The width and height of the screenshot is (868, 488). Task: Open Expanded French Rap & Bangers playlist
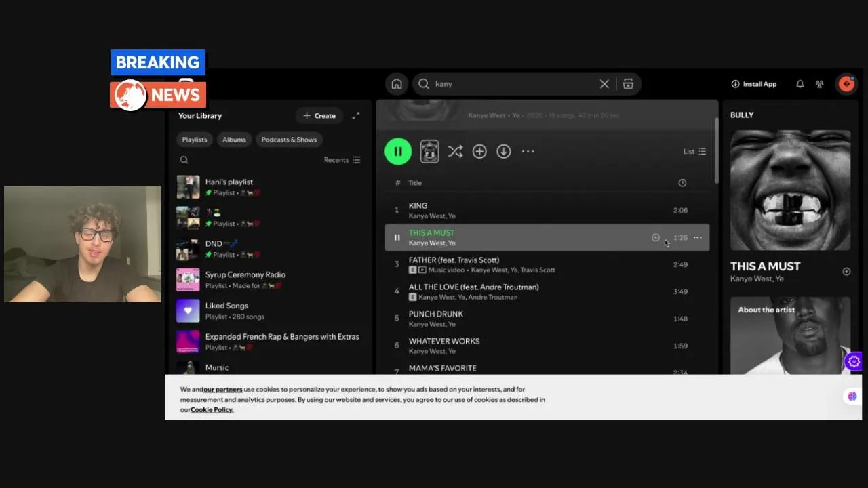pyautogui.click(x=271, y=342)
